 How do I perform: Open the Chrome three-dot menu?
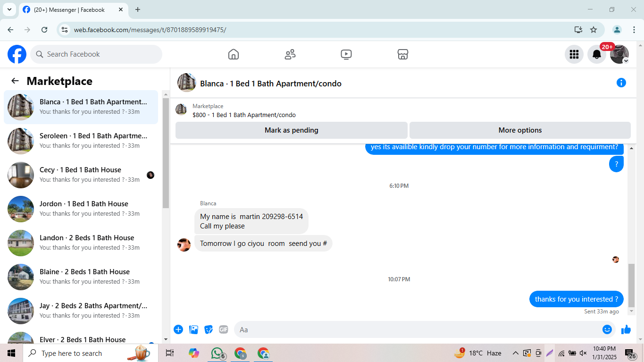(x=634, y=30)
